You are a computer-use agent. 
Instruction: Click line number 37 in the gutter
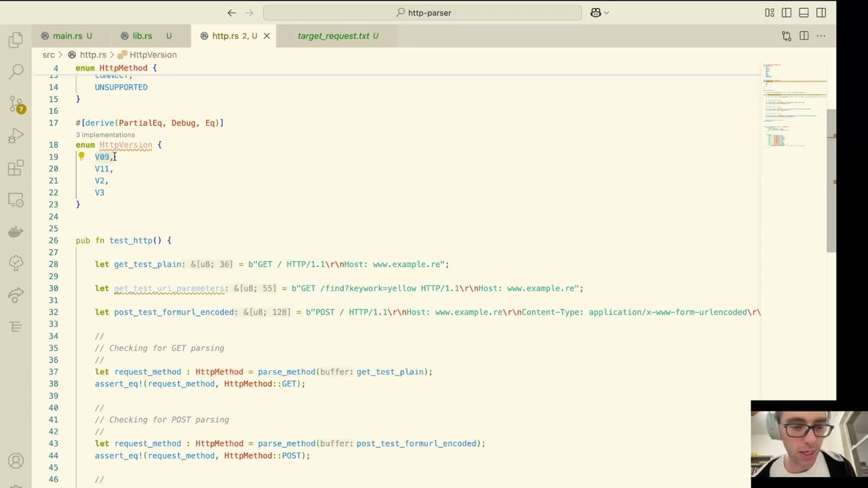pos(53,372)
